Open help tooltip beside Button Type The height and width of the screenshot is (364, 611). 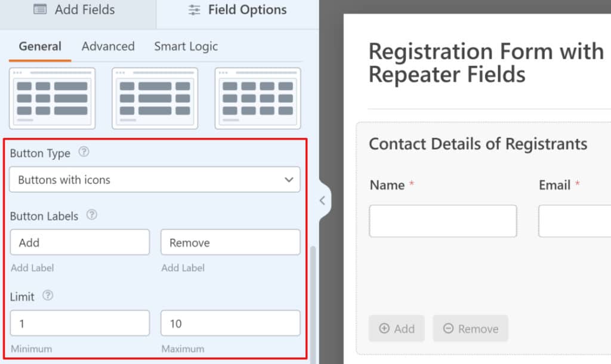tap(84, 152)
